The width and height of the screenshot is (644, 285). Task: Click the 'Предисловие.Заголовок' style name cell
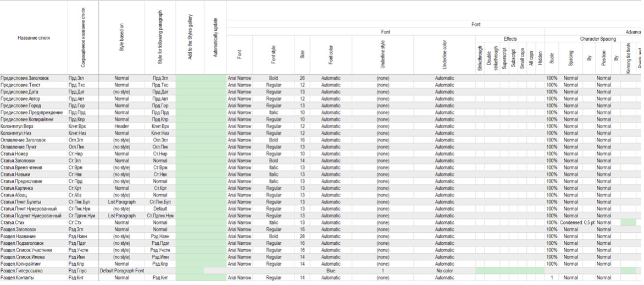(34, 78)
